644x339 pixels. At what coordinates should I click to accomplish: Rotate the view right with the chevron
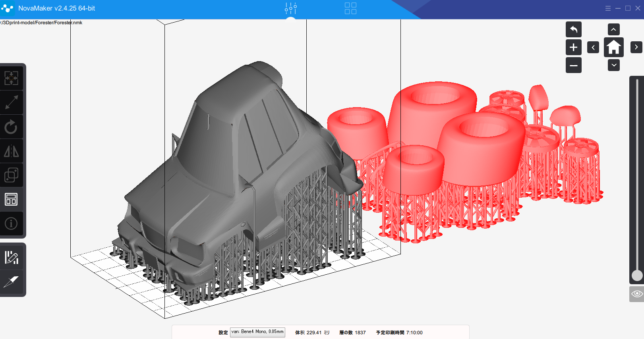pyautogui.click(x=636, y=47)
